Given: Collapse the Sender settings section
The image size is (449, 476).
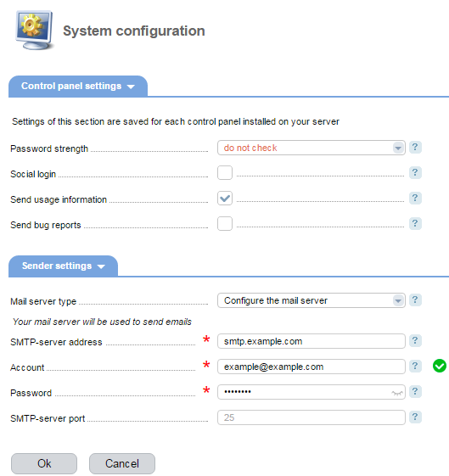Looking at the screenshot, I should pyautogui.click(x=63, y=266).
